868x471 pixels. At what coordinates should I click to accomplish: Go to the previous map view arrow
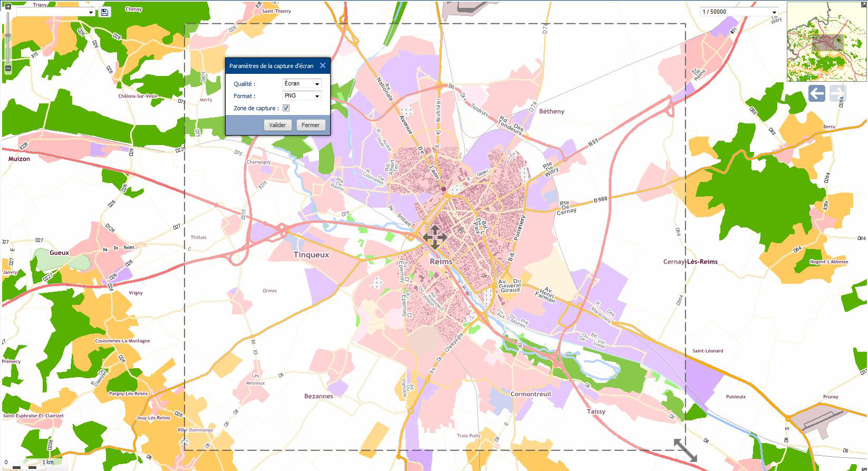pos(816,94)
